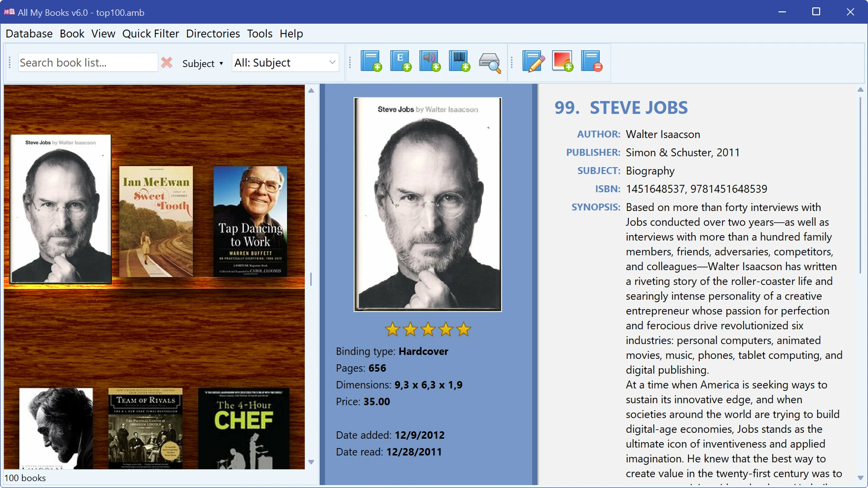Click the Pages 656 text
This screenshot has width=868, height=488.
point(361,368)
